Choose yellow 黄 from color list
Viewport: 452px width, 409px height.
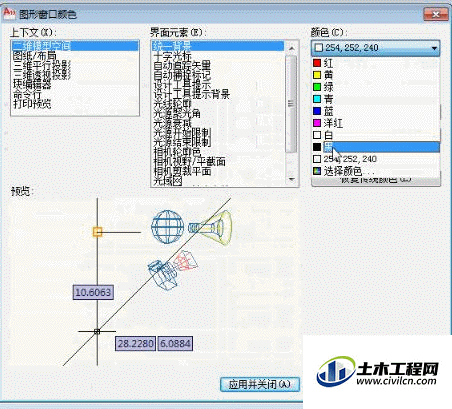click(376, 75)
